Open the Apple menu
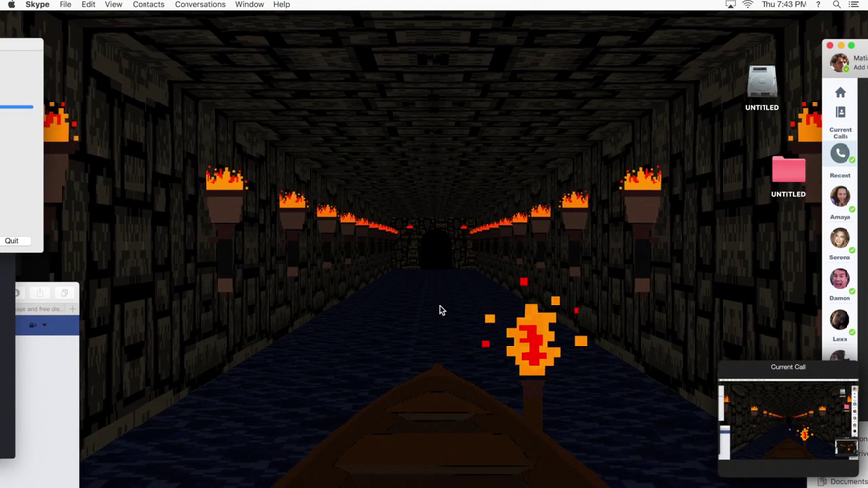Screen dimensions: 868x488 pyautogui.click(x=11, y=5)
